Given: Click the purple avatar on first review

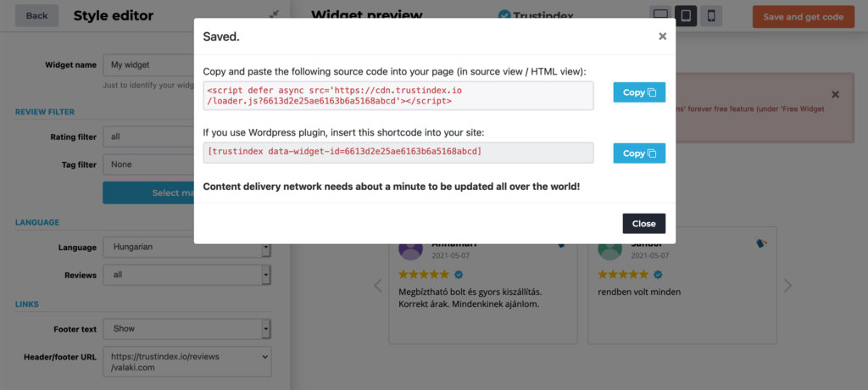Looking at the screenshot, I should tap(411, 249).
